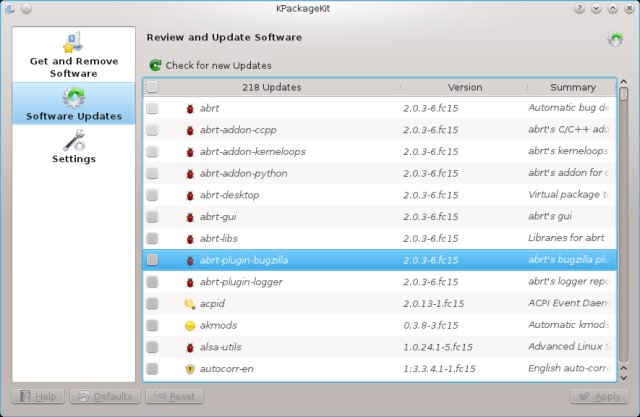Click the Settings wrench icon in sidebar
This screenshot has width=640, height=417.
click(x=73, y=141)
